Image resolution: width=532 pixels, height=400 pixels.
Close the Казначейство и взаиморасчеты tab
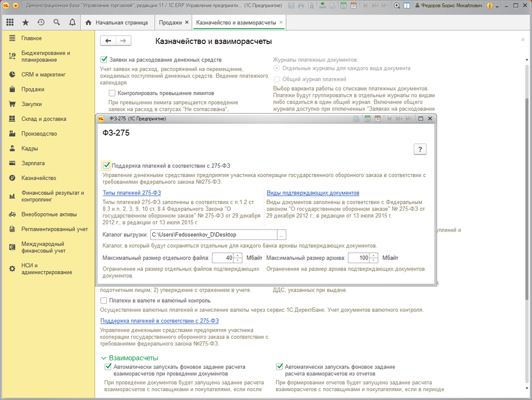pyautogui.click(x=281, y=22)
